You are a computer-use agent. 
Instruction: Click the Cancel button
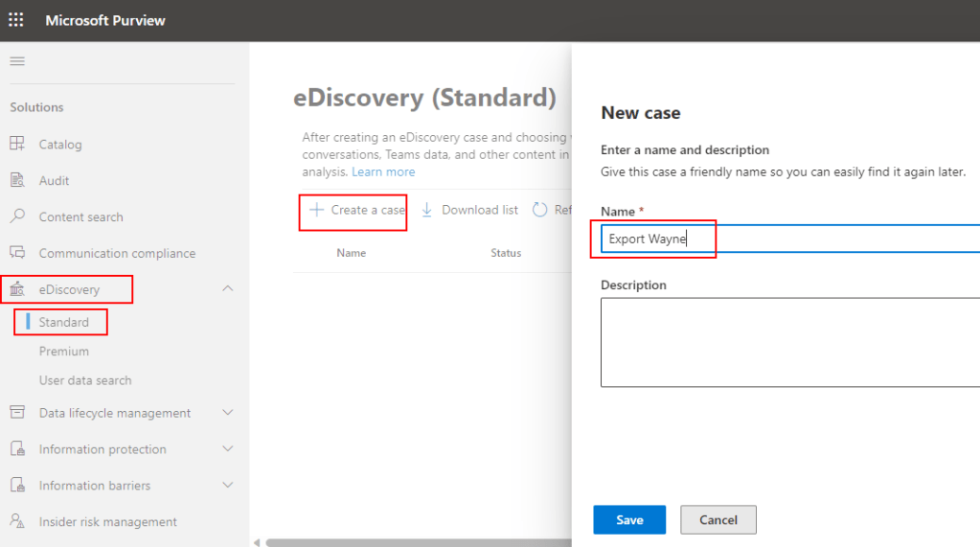coord(718,519)
